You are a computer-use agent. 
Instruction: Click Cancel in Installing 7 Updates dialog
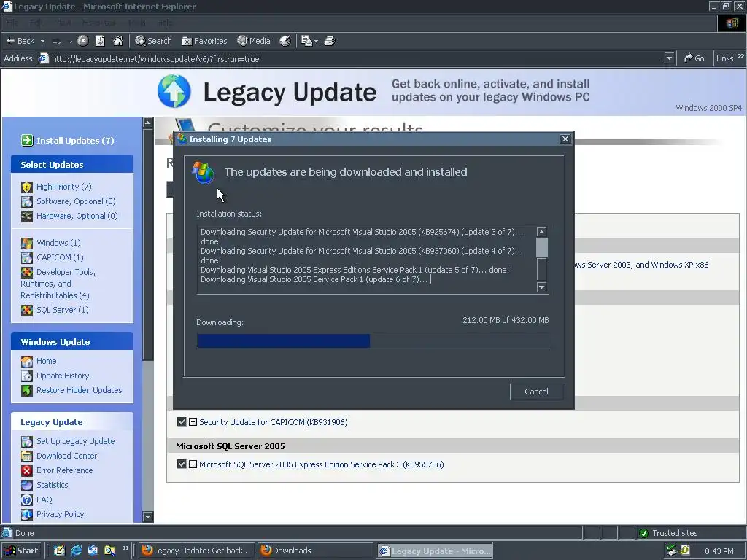[x=536, y=392]
